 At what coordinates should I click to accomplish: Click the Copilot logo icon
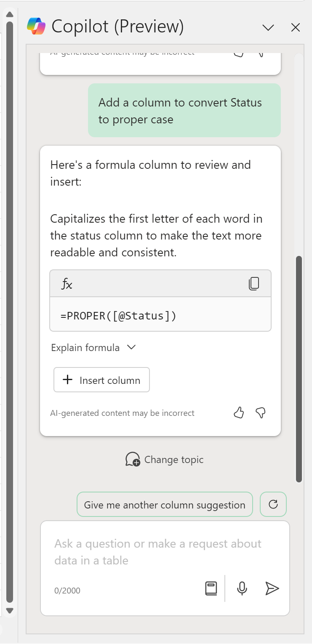(x=36, y=27)
